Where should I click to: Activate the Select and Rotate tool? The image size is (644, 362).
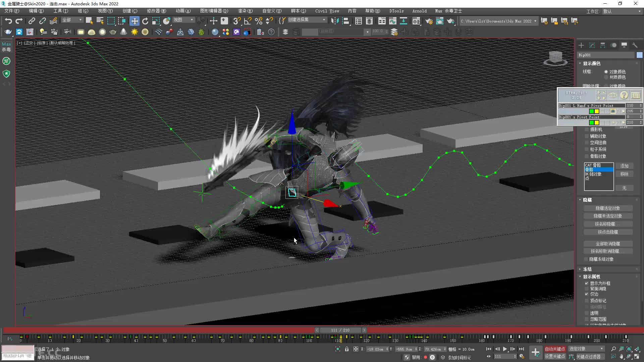(x=145, y=21)
